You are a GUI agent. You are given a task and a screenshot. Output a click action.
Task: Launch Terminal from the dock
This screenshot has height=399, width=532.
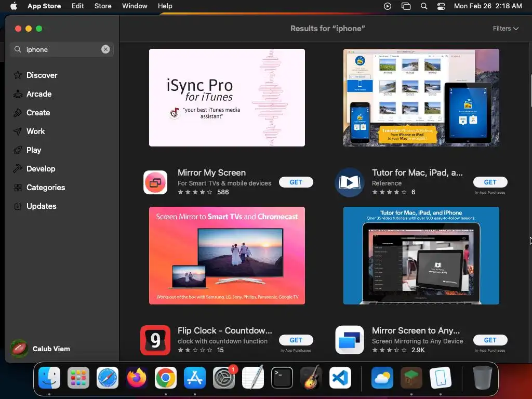[282, 378]
